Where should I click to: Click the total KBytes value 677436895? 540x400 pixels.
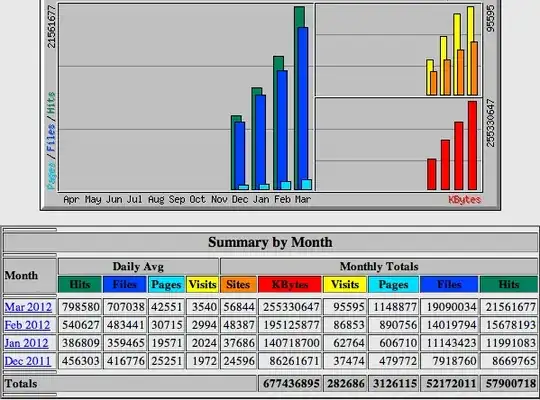[x=291, y=384]
